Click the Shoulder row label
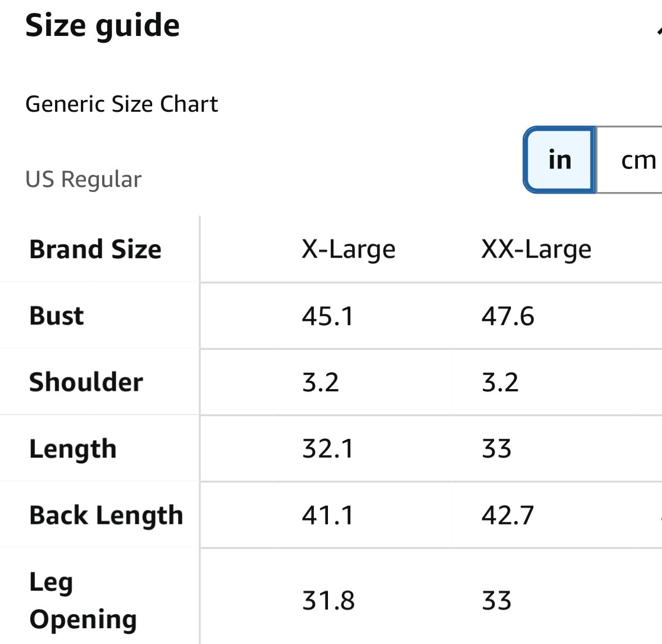The image size is (662, 644). click(x=86, y=382)
